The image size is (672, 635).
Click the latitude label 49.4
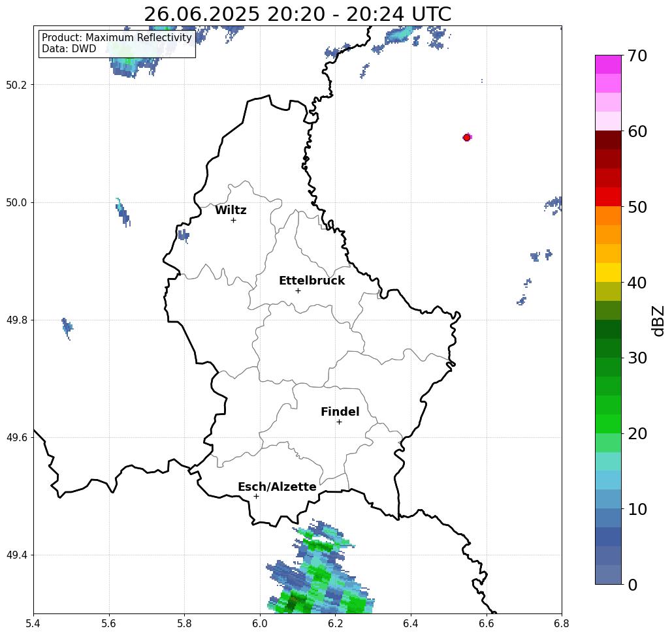pos(16,555)
